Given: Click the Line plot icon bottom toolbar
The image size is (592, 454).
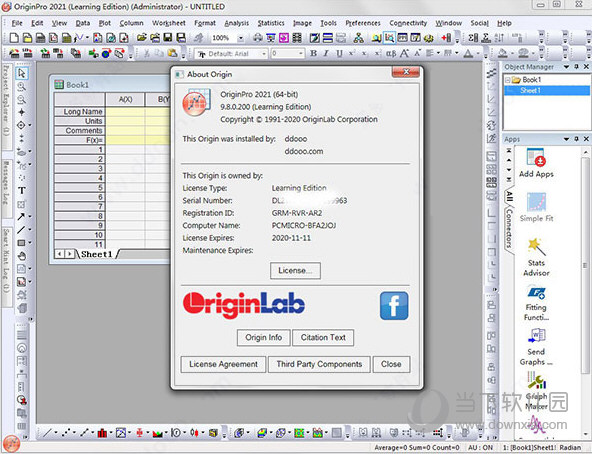Looking at the screenshot, I should [x=47, y=433].
